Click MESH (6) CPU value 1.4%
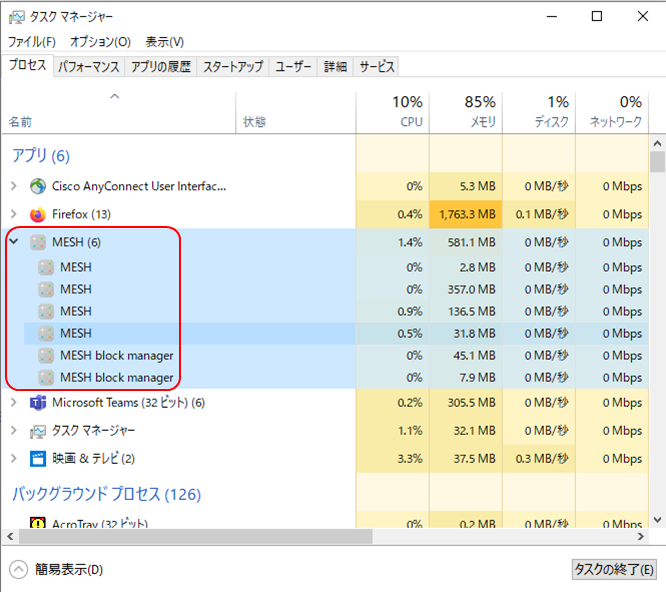The width and height of the screenshot is (666, 592). (410, 242)
